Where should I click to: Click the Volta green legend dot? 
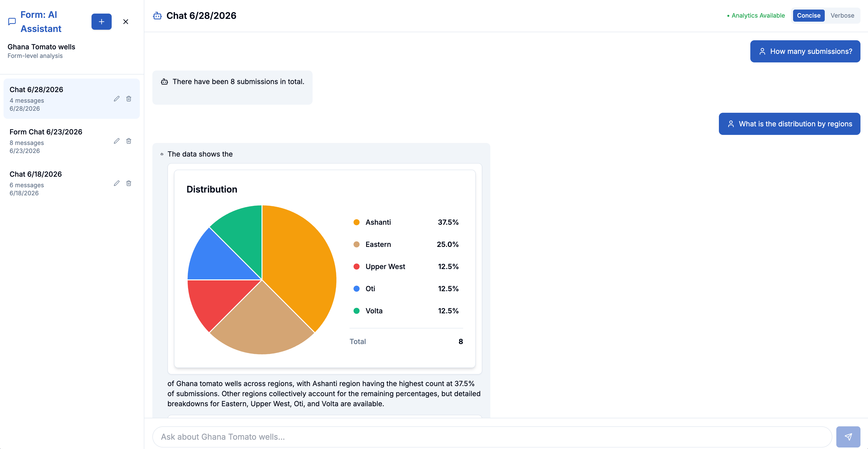(357, 311)
